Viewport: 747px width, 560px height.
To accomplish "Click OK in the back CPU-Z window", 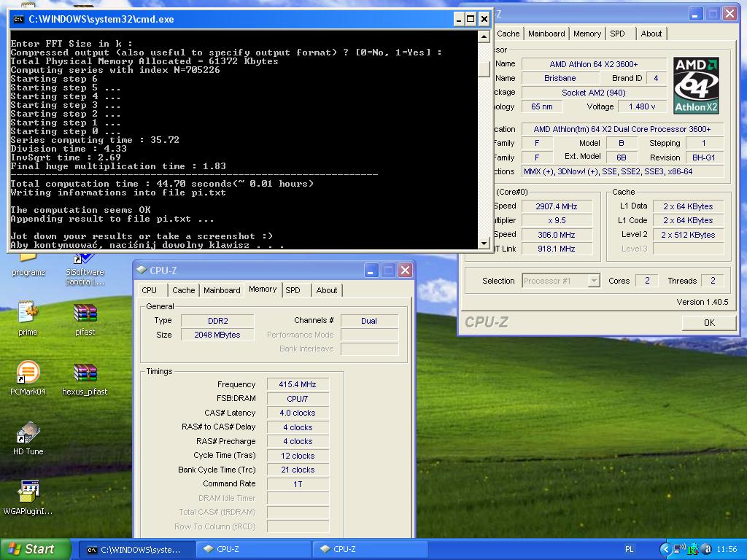I will coord(709,322).
